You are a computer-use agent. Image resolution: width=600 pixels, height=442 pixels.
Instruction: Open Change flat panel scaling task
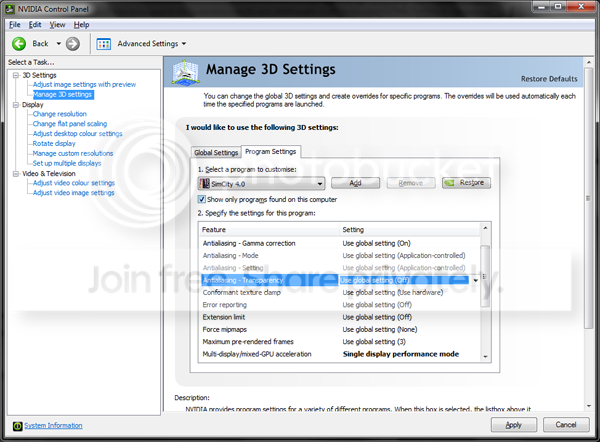pos(70,124)
